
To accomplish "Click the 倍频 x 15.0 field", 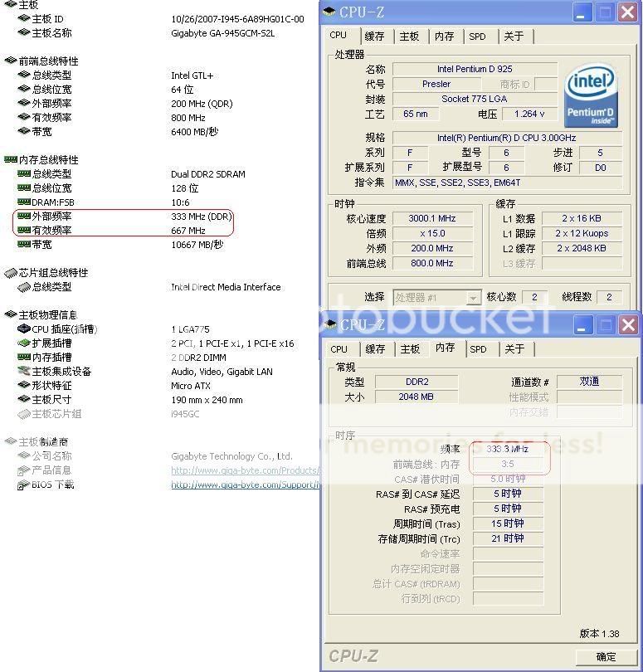I will tap(432, 233).
